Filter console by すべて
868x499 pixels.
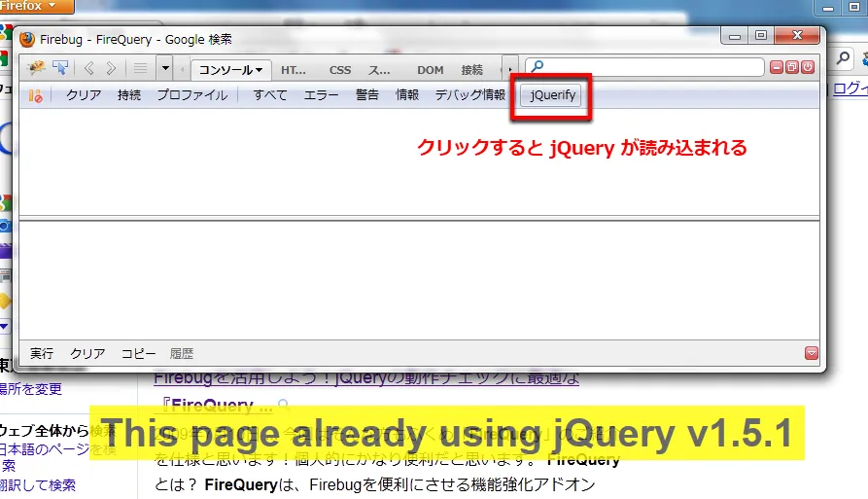point(270,95)
